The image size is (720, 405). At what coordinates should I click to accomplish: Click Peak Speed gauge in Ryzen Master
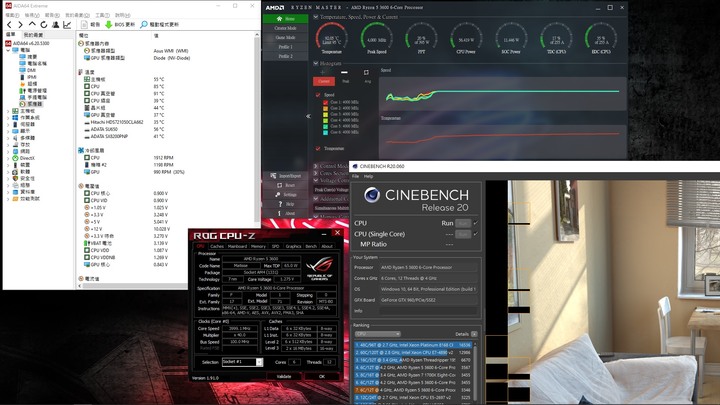pyautogui.click(x=377, y=38)
